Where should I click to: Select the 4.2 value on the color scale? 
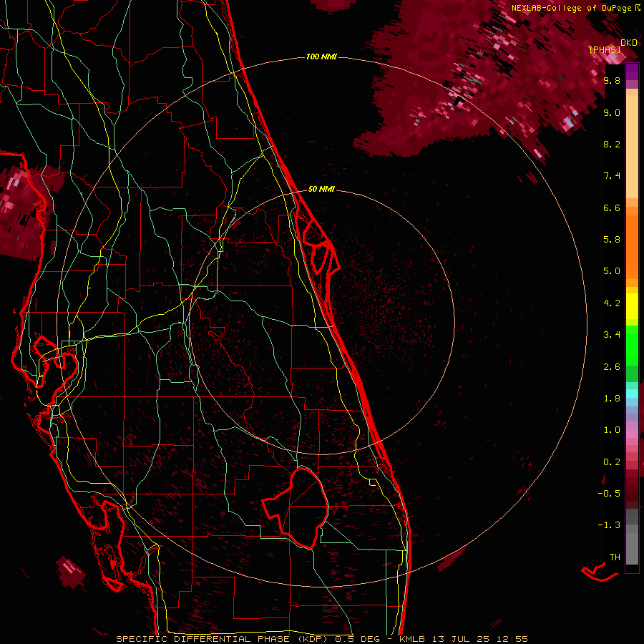612,303
